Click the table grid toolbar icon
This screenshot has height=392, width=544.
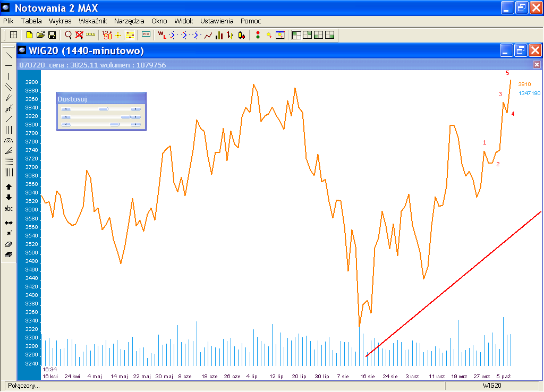[x=13, y=35]
